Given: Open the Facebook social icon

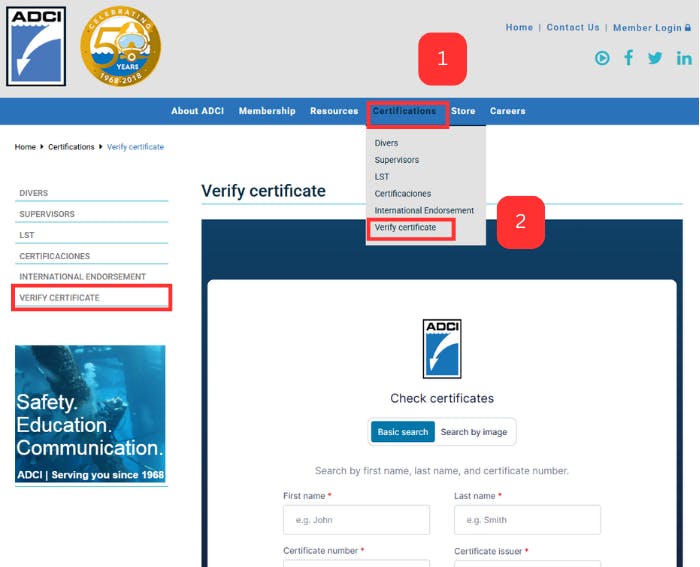Looking at the screenshot, I should point(629,58).
